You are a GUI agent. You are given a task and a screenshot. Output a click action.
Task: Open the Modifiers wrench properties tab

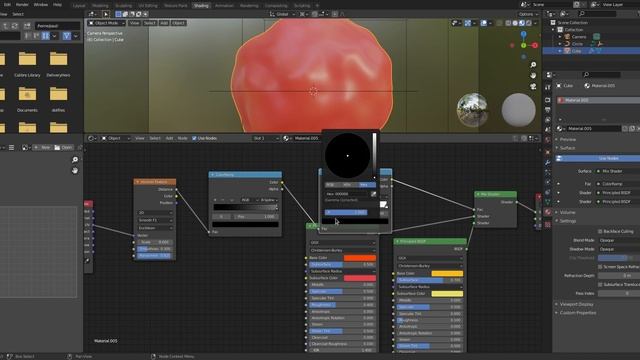point(548,162)
